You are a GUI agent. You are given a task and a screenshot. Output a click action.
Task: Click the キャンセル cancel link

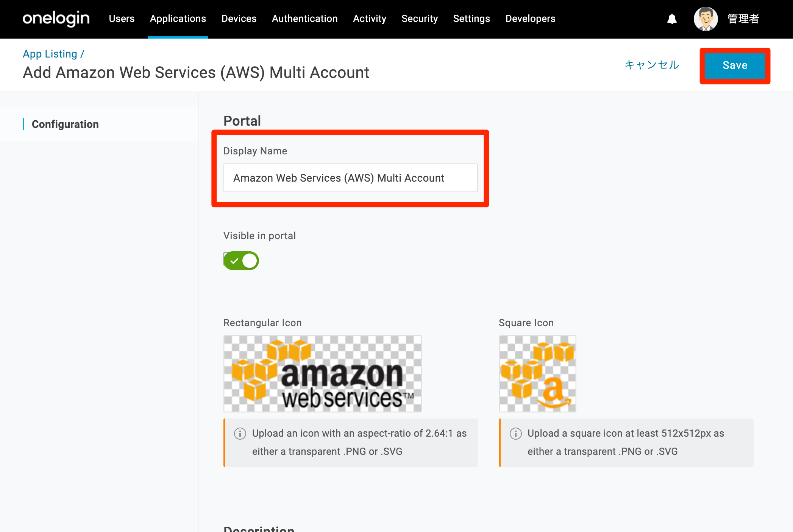click(x=652, y=65)
